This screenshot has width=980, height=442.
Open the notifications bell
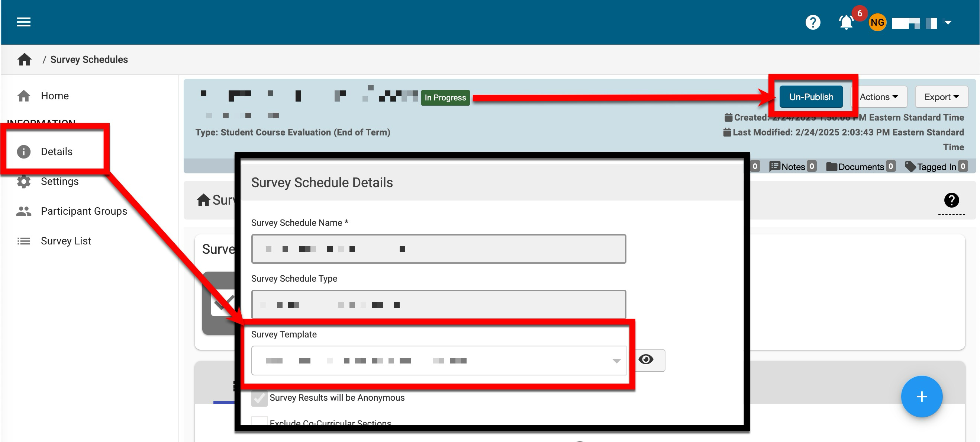click(846, 22)
